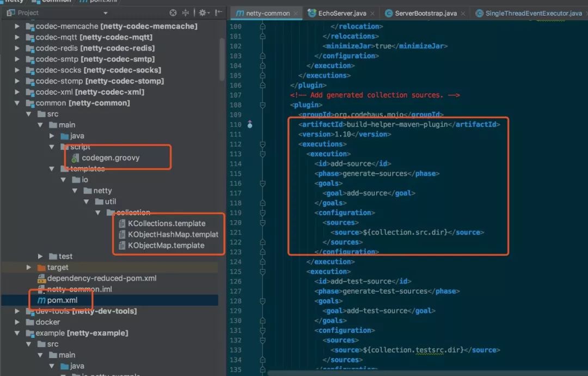Open the Project view dropdown
588x376 pixels.
point(106,13)
